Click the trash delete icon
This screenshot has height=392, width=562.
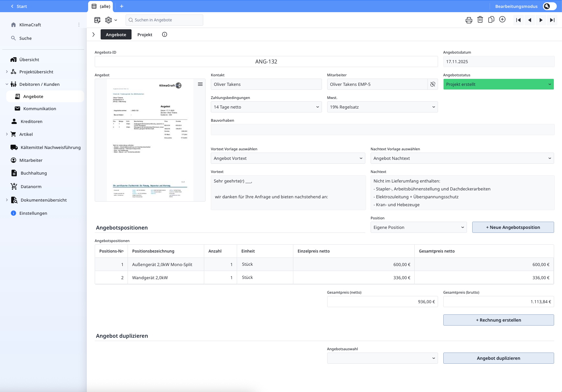pyautogui.click(x=480, y=20)
